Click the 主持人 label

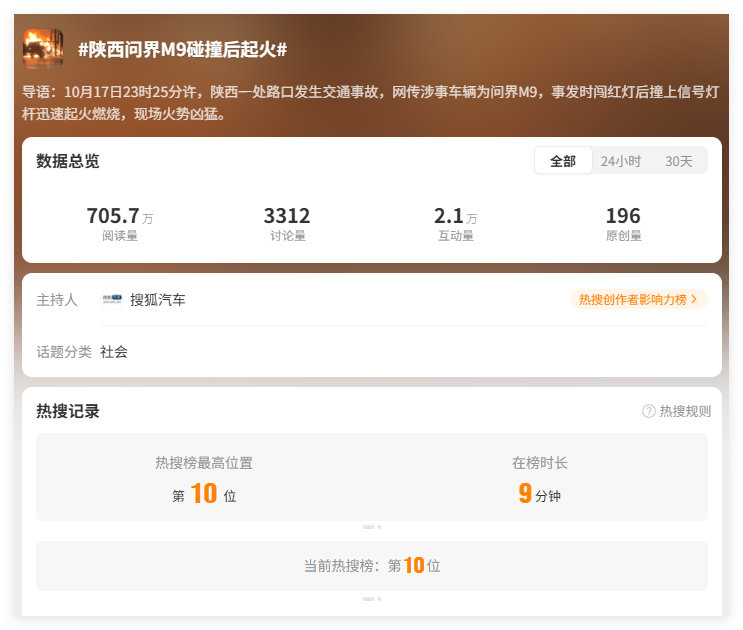coord(57,299)
